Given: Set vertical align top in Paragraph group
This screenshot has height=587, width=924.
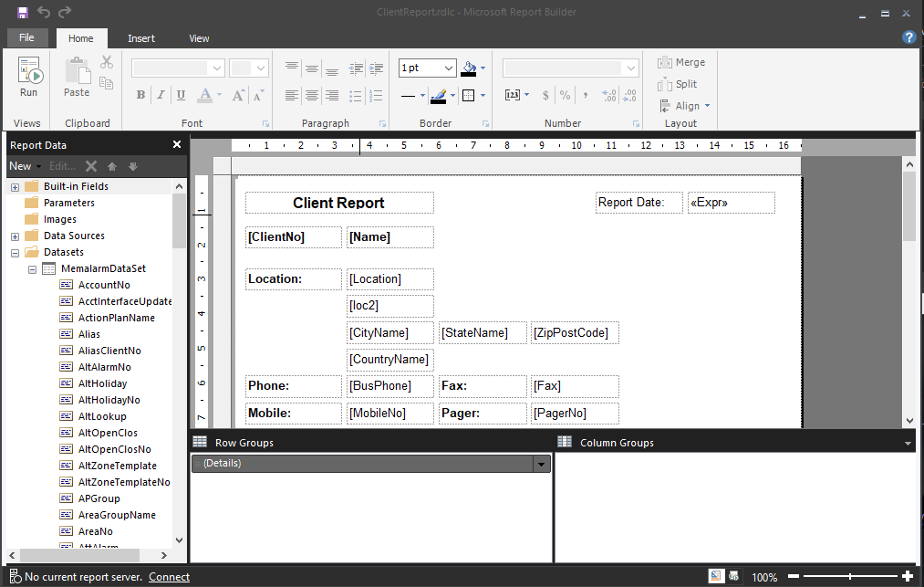Looking at the screenshot, I should click(291, 68).
